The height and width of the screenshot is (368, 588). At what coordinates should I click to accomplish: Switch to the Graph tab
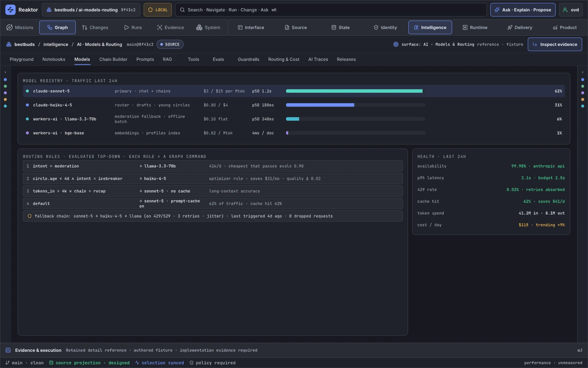[x=57, y=28]
